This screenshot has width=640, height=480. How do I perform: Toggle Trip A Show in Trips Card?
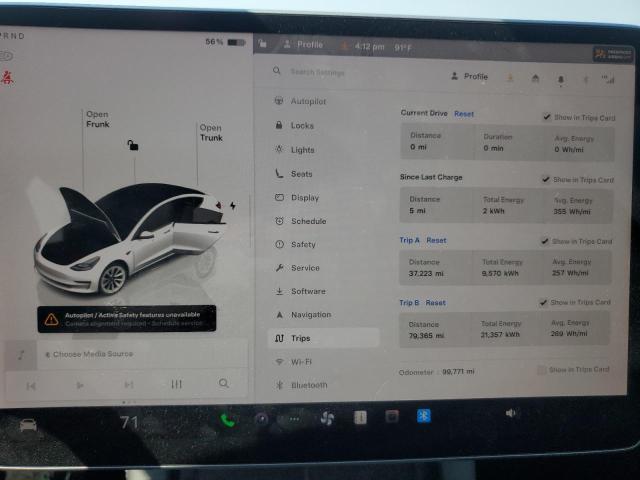coord(546,241)
